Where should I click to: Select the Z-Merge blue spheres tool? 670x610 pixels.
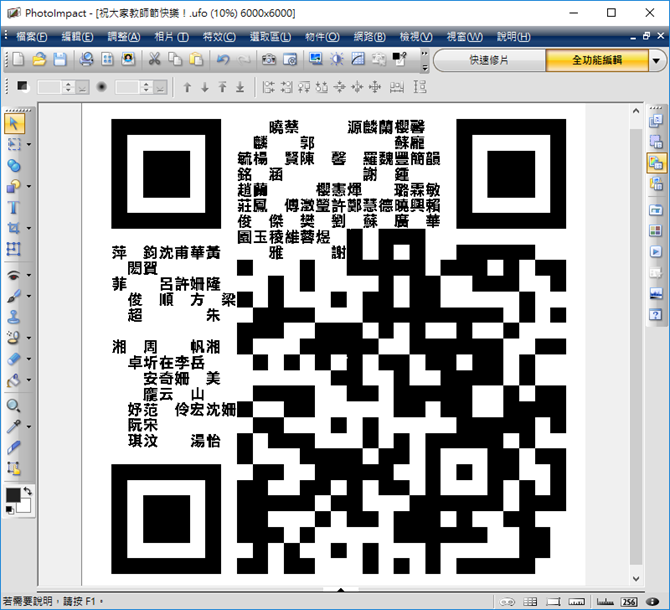(14, 165)
